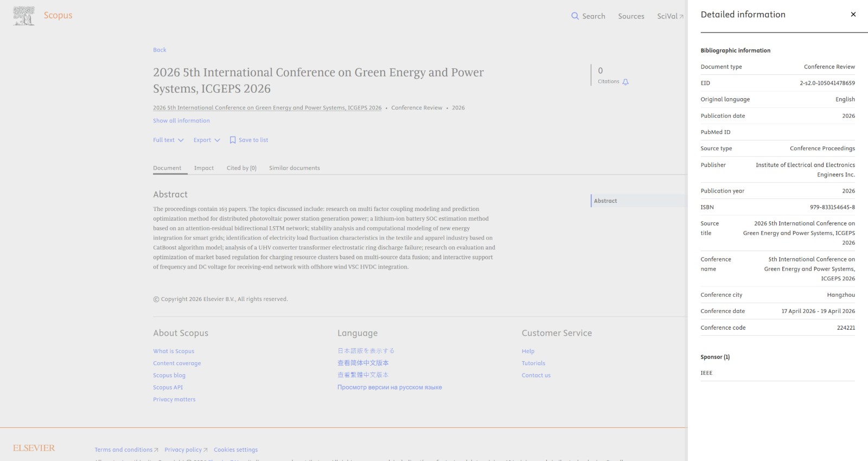The width and height of the screenshot is (868, 461).
Task: Click the Conference city value Hangzhou
Action: (841, 295)
